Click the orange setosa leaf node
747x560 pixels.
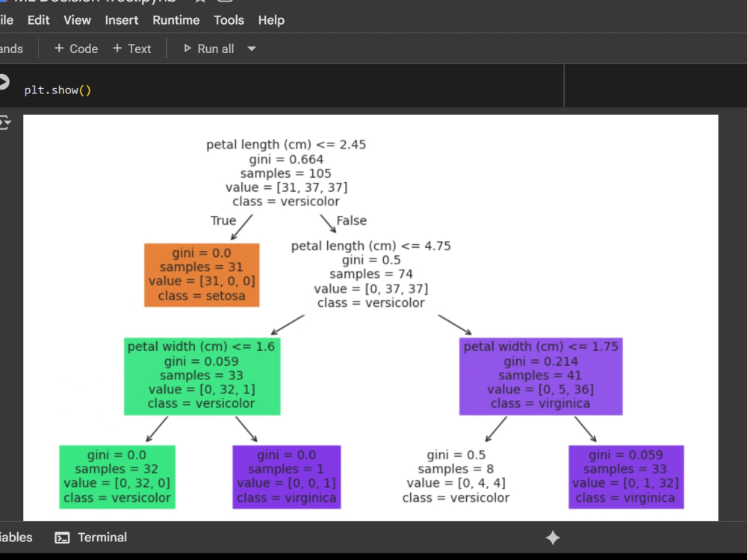202,275
